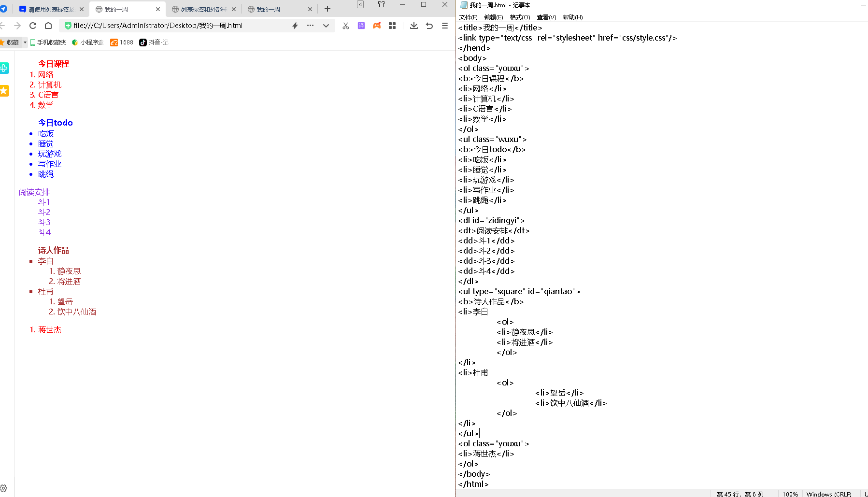
Task: Navigate forward in the browser
Action: click(17, 26)
